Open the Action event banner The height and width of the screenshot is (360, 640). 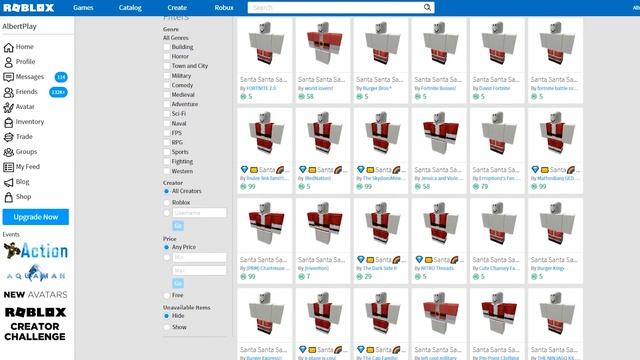pyautogui.click(x=36, y=250)
